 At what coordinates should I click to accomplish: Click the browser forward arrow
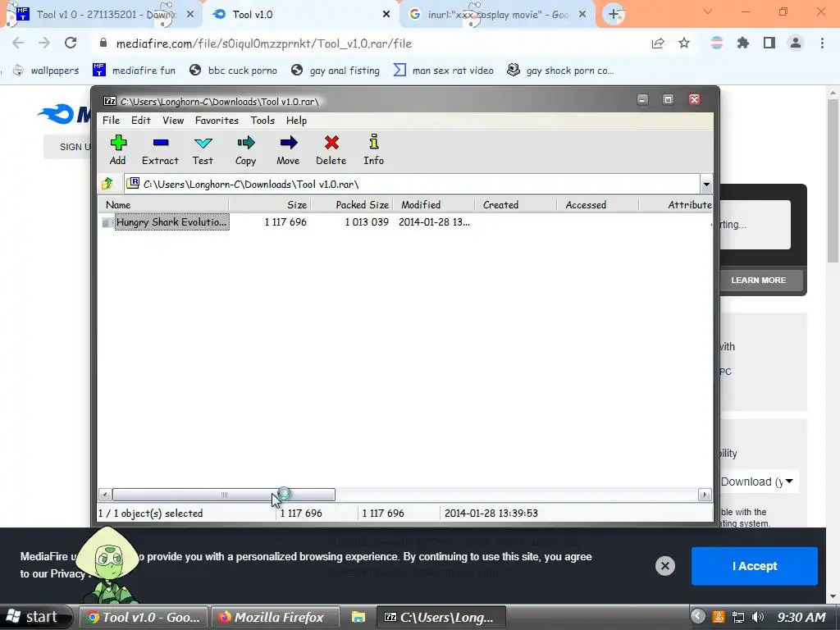44,43
